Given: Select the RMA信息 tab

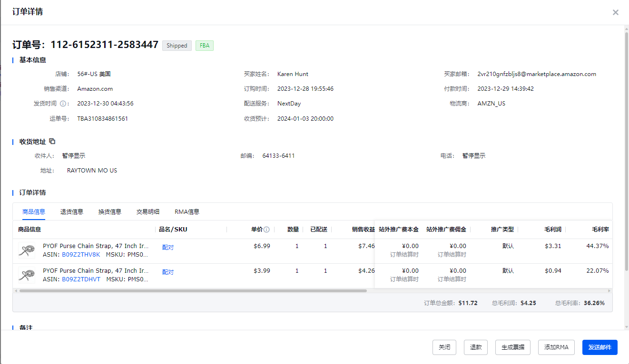Looking at the screenshot, I should point(187,212).
